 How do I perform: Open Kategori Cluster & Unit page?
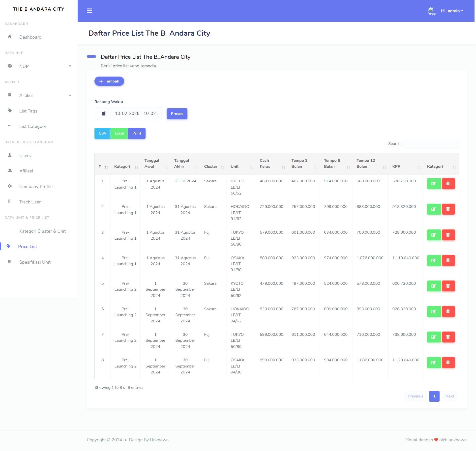click(42, 231)
